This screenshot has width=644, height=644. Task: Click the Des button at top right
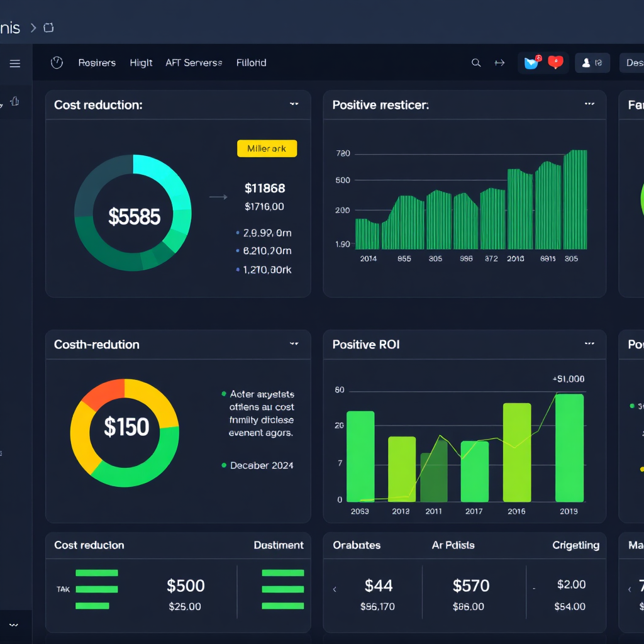pos(632,63)
